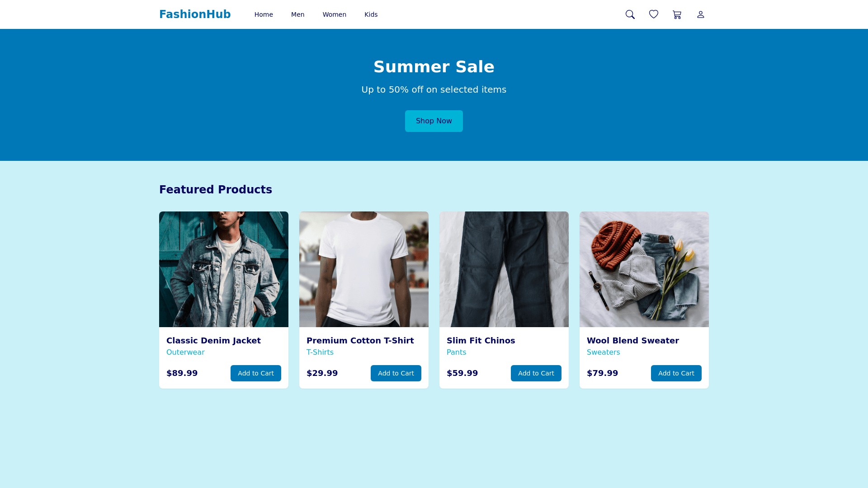
Task: Open the shopping cart icon
Action: [677, 14]
